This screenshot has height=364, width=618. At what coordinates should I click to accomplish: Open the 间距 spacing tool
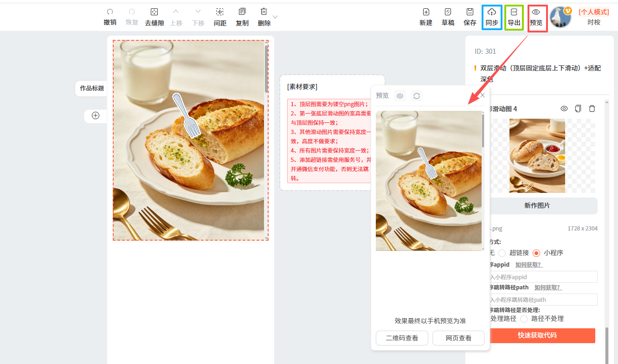coord(220,17)
